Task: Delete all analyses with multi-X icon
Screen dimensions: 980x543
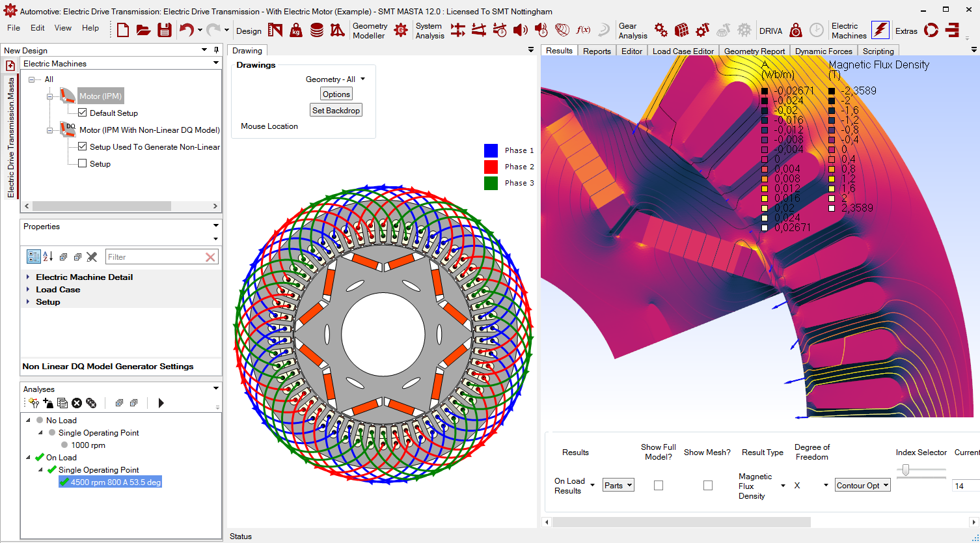Action: [x=91, y=403]
